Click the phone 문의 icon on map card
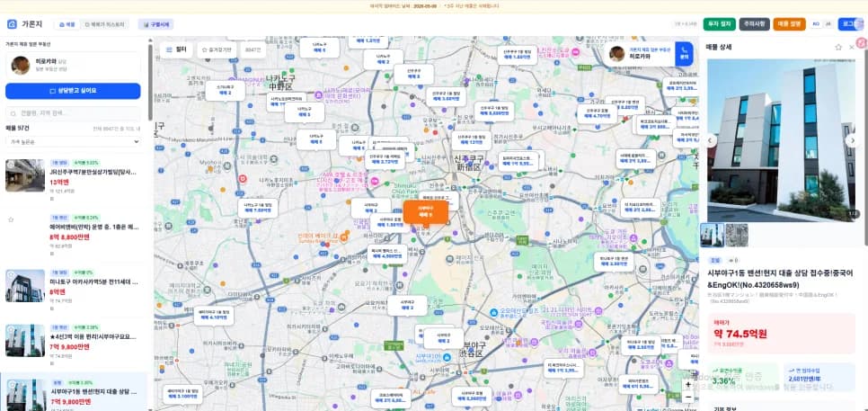868x411 pixels. click(x=684, y=54)
